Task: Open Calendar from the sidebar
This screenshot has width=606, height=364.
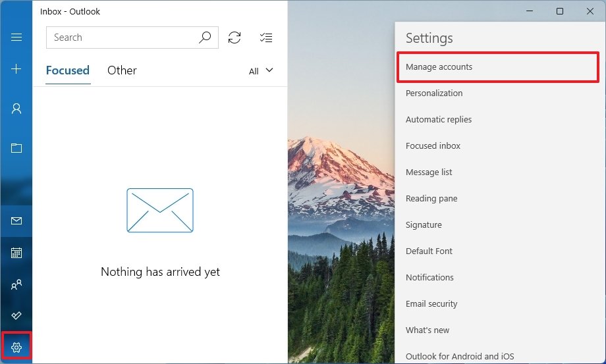Action: click(x=16, y=253)
